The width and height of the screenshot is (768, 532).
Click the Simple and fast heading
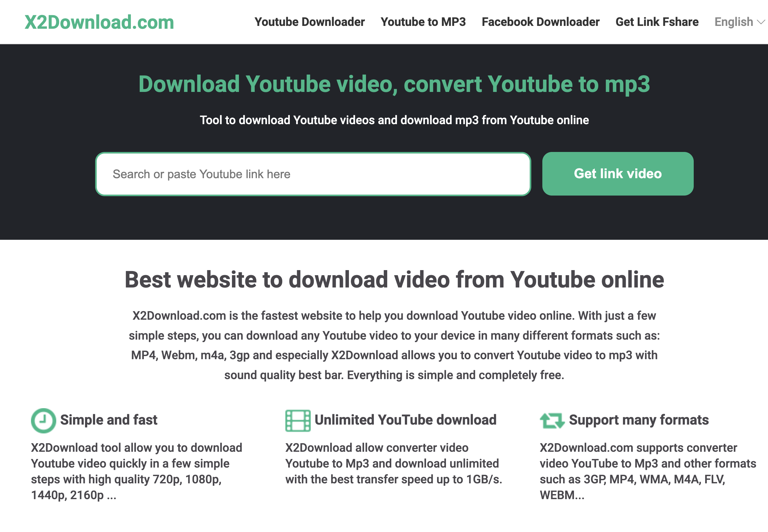108,420
